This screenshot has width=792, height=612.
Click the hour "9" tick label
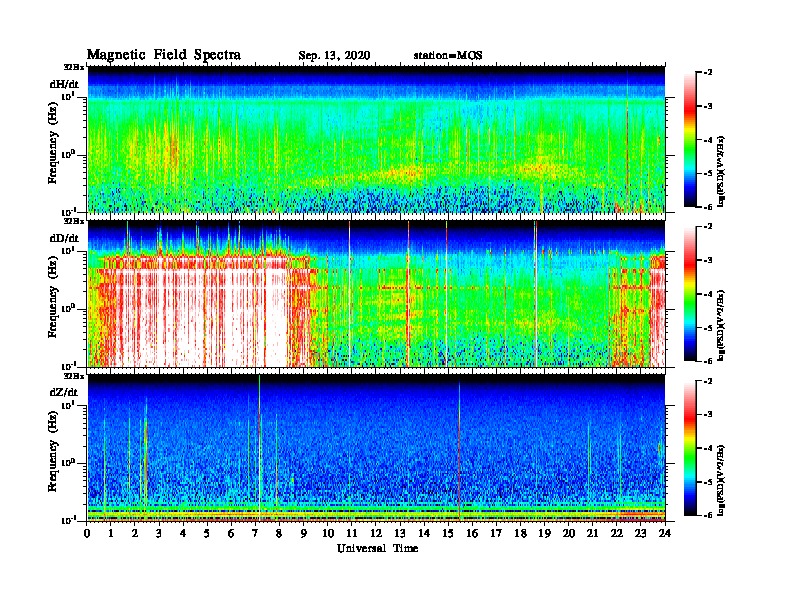coord(304,534)
